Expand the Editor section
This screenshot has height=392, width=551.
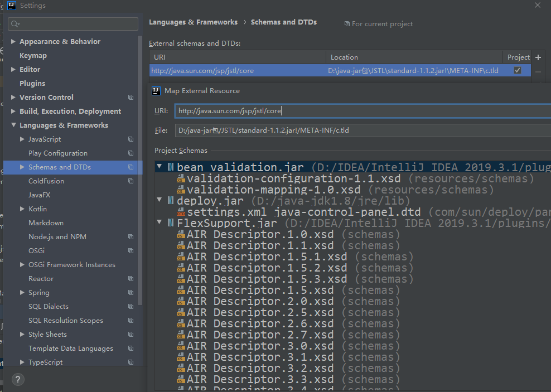tap(13, 70)
